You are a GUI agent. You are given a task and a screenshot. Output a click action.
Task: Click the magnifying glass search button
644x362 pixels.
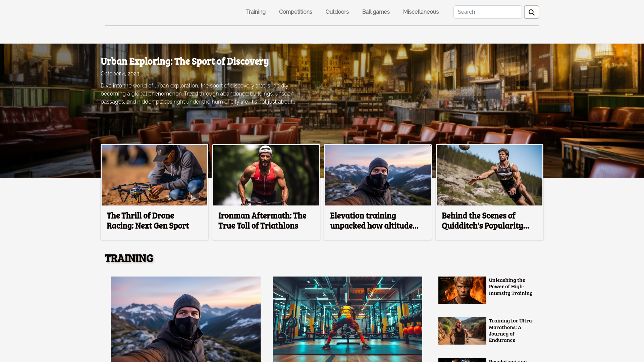pos(531,12)
